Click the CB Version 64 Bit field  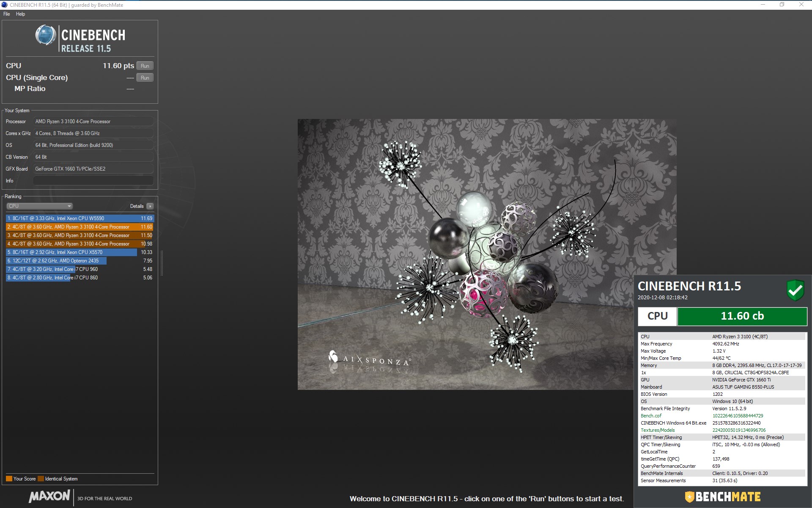[93, 157]
